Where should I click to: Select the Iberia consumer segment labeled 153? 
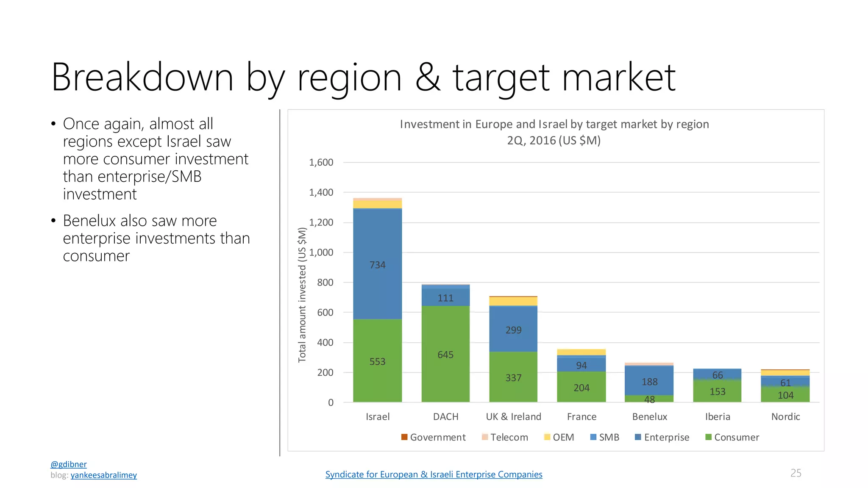[x=717, y=391]
